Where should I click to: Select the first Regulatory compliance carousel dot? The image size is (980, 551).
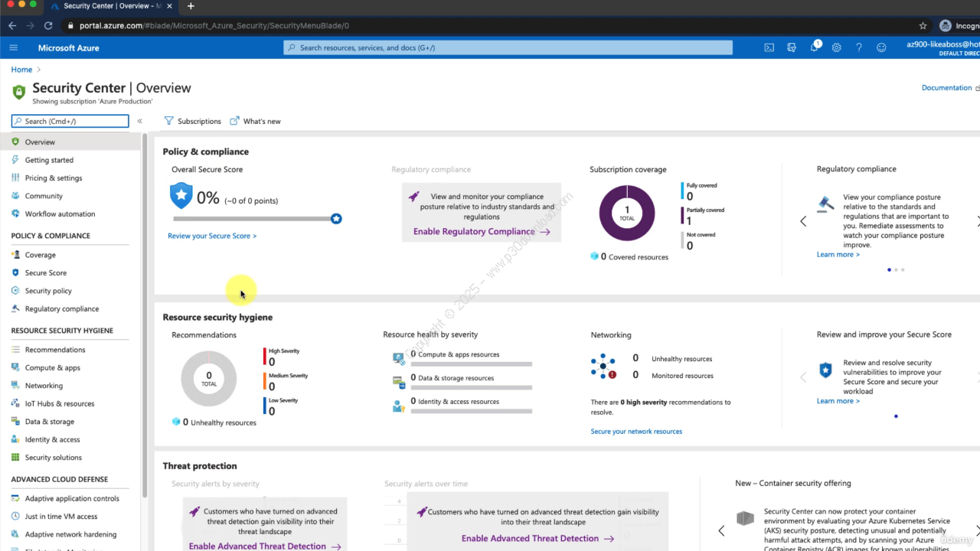(889, 269)
